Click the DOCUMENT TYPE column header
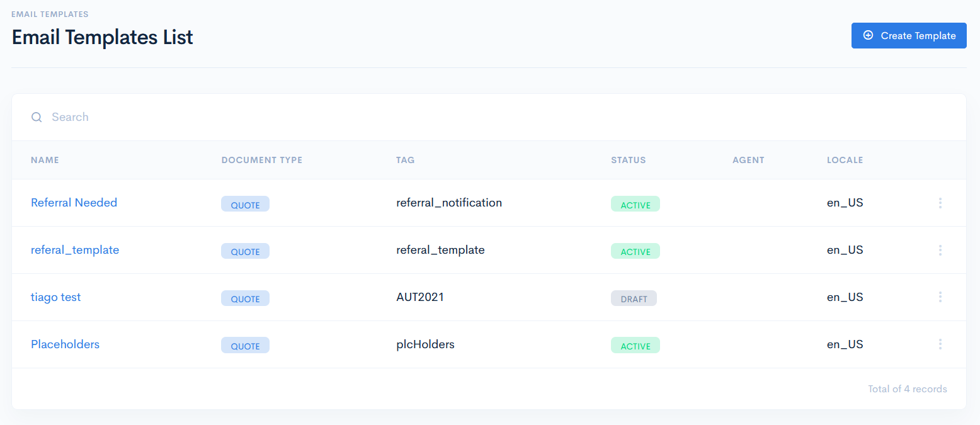Viewport: 980px width, 425px height. coord(262,160)
